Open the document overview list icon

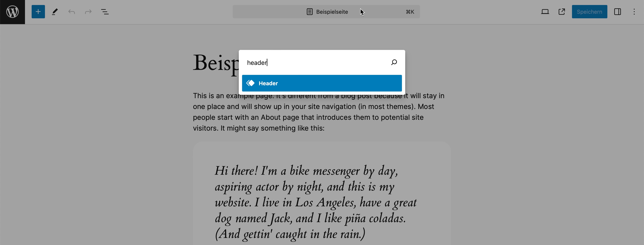[x=105, y=12]
